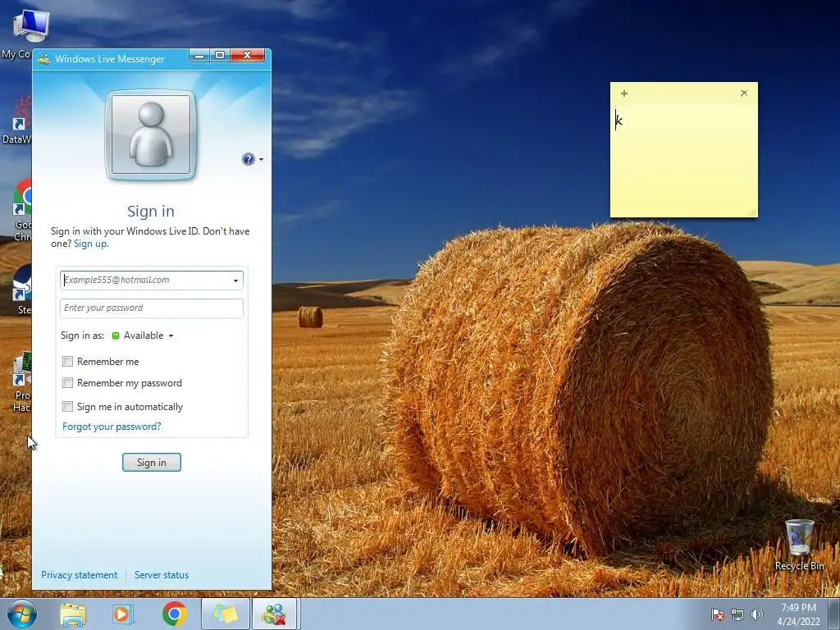Select the Google Chrome desktop shortcut
Viewport: 840px width, 630px height.
[x=21, y=210]
